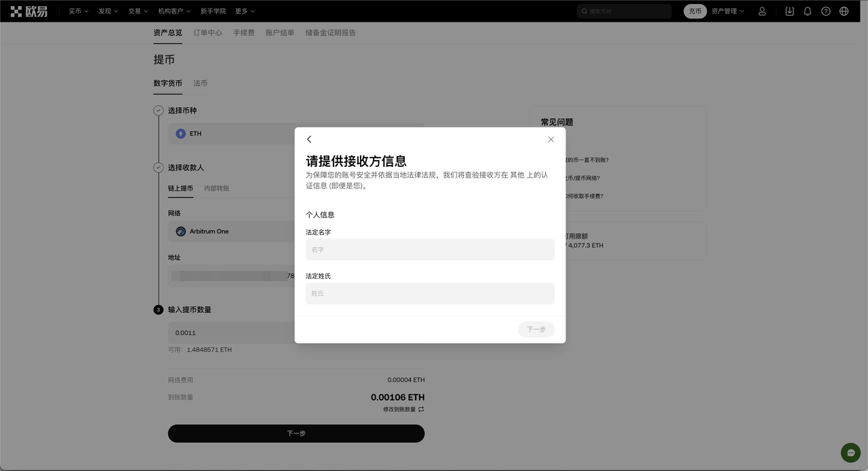Open the help question mark icon
868x471 pixels.
(x=826, y=12)
